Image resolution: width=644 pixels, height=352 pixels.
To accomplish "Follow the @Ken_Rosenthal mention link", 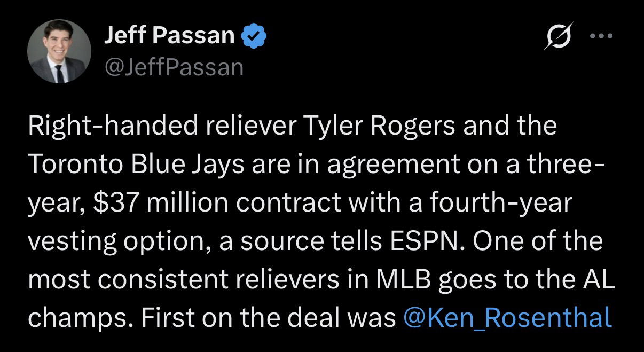I will point(508,318).
